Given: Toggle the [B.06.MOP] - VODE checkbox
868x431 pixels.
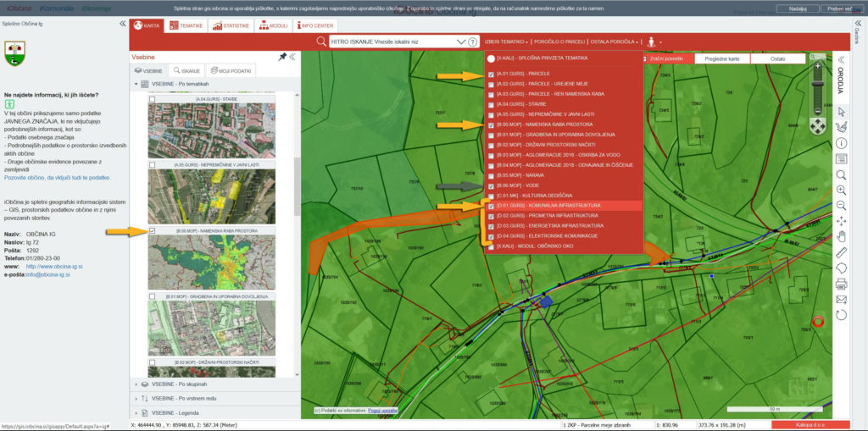Looking at the screenshot, I should tap(492, 185).
